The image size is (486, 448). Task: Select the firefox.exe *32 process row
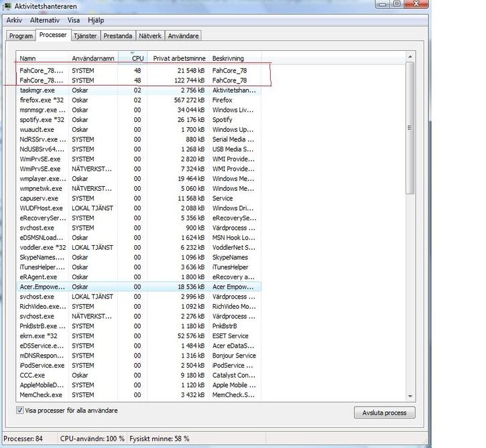point(43,100)
